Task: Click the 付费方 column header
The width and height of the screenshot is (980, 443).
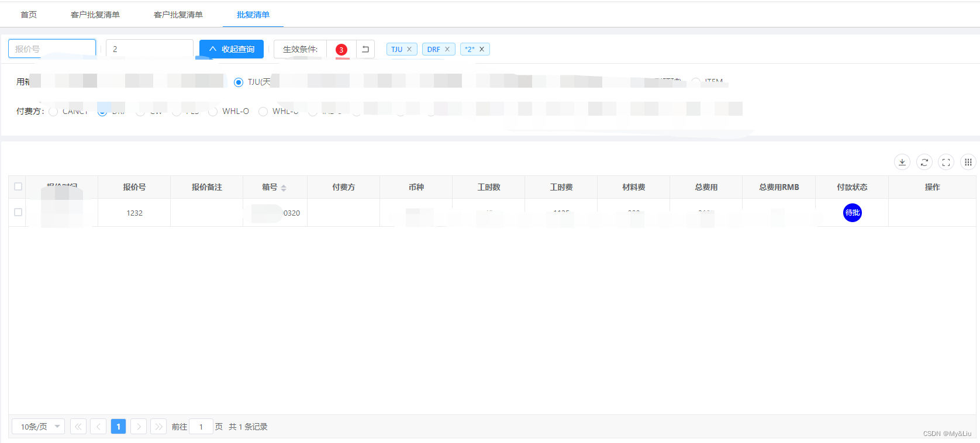Action: [344, 187]
